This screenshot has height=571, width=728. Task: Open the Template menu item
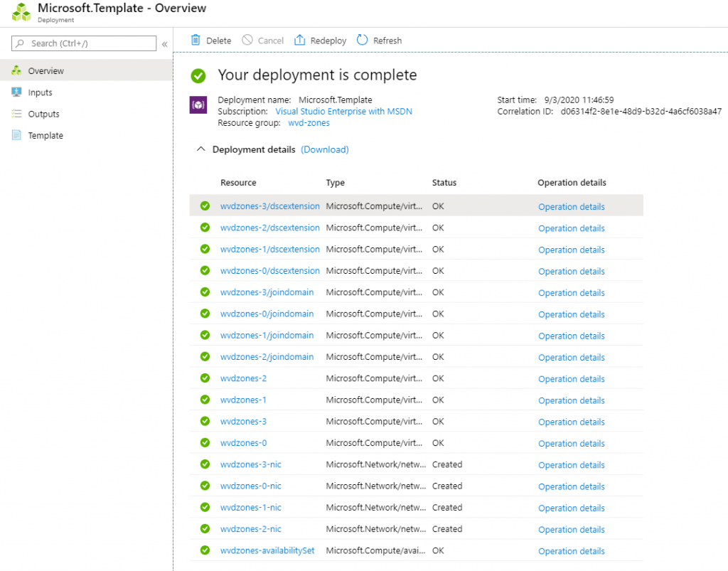86,135
